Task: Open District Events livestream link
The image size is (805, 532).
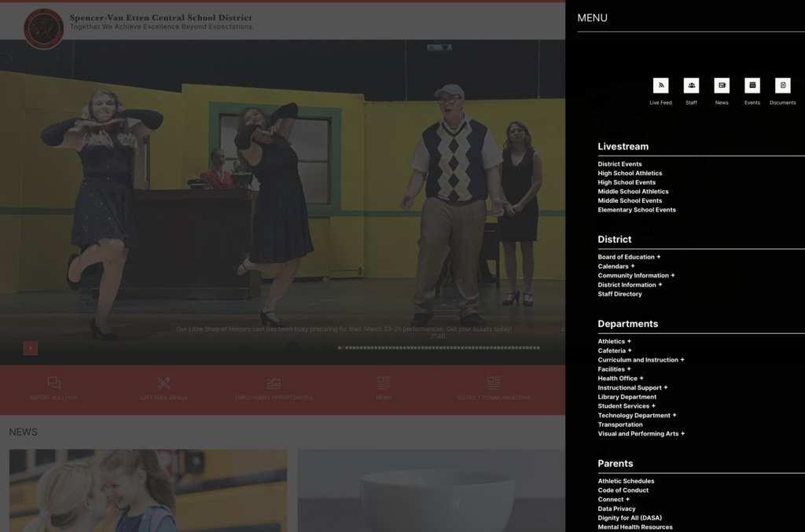Action: pos(619,164)
